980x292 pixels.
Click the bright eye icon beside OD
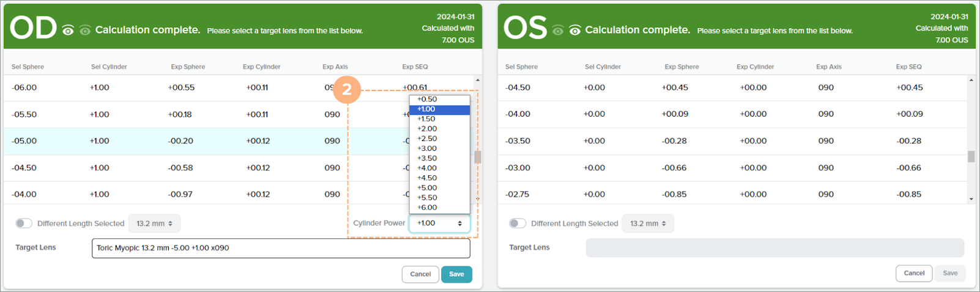click(68, 31)
